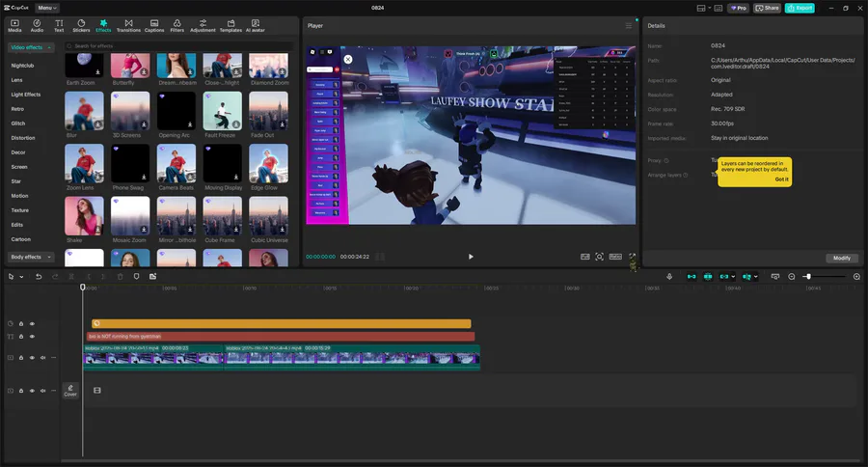Click the Redo icon
This screenshot has height=467, width=868.
point(55,276)
